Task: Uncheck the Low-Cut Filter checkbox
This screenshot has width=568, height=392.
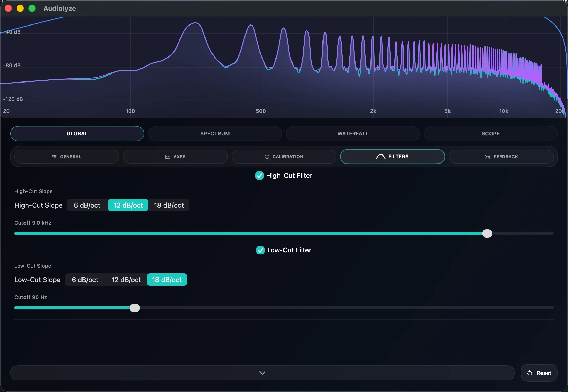Action: tap(261, 250)
